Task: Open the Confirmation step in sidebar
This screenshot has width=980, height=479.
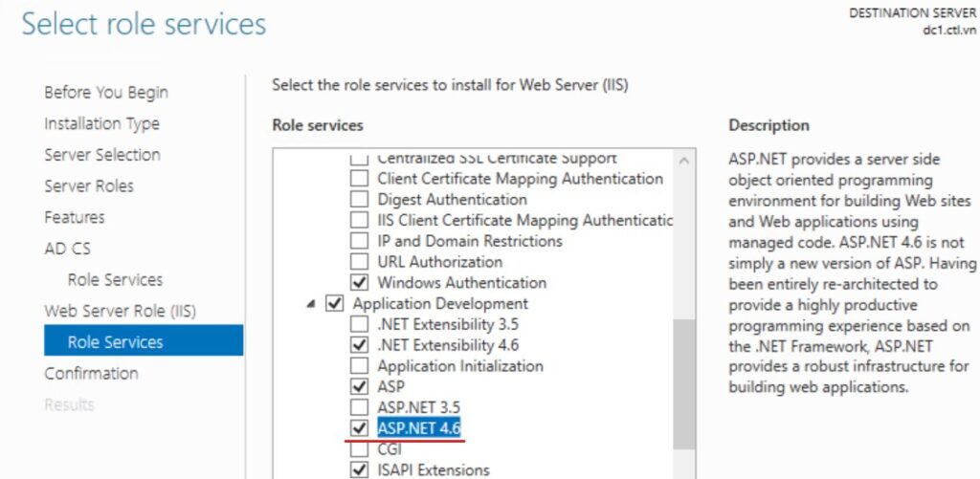Action: tap(91, 373)
